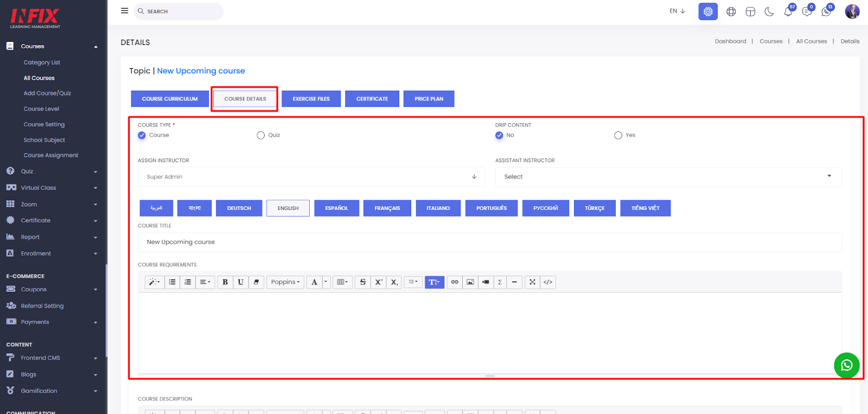Click Dashboard breadcrumb link
This screenshot has width=868, height=414.
730,41
